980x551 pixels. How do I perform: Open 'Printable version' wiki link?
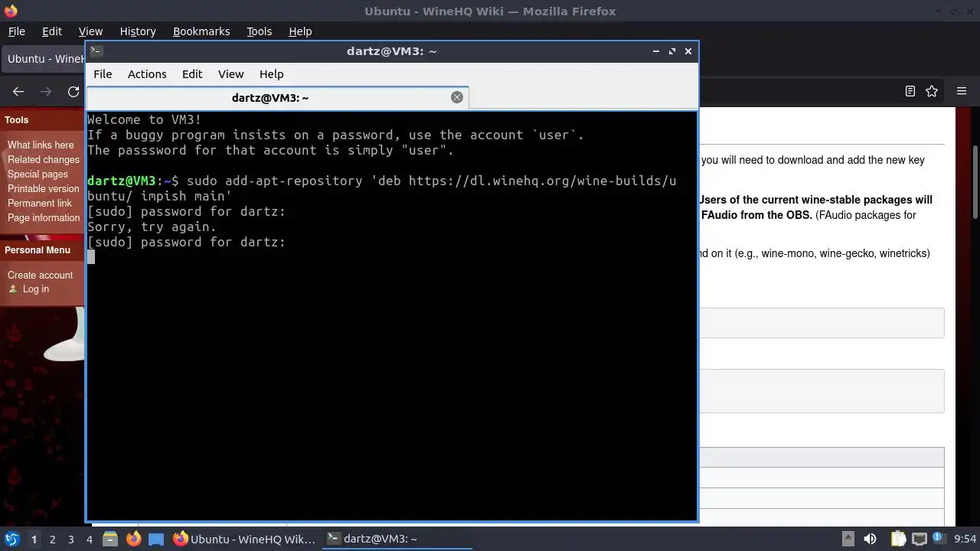[43, 188]
